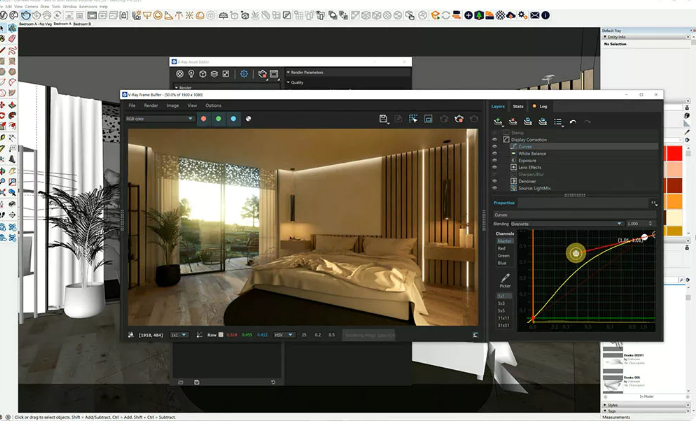Open the View menu in Frame Buffer
The width and height of the screenshot is (697, 424).
coord(192,105)
